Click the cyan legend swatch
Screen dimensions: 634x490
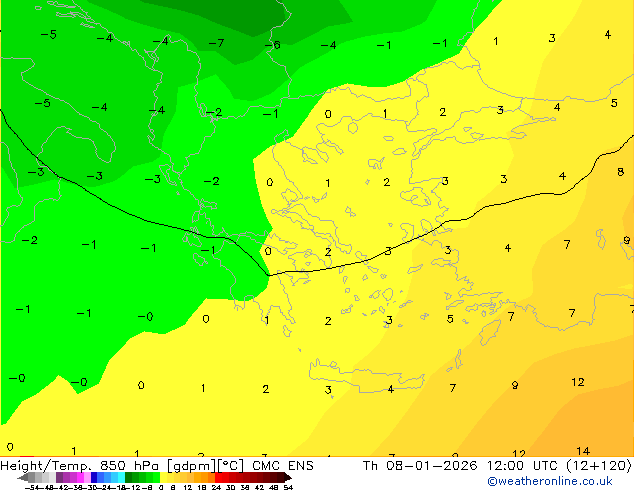coord(121,478)
